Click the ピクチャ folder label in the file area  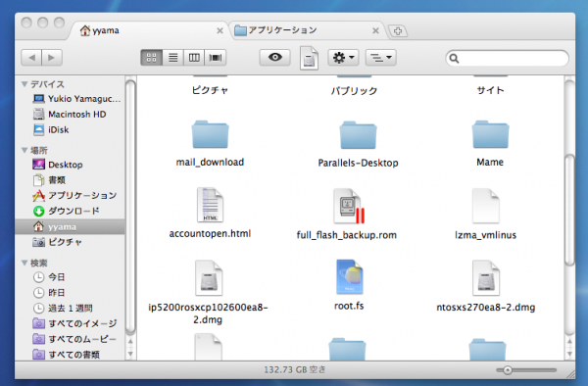coord(210,90)
